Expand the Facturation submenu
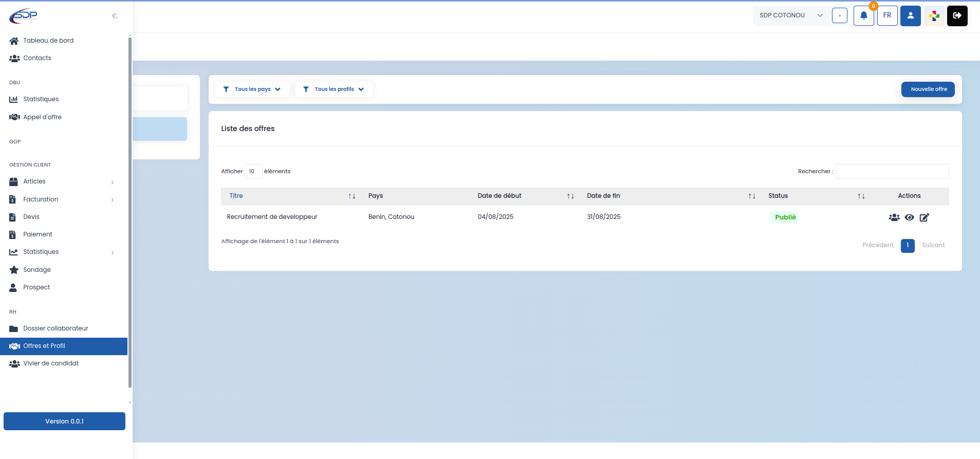Viewport: 980px width, 459px height. tap(62, 199)
